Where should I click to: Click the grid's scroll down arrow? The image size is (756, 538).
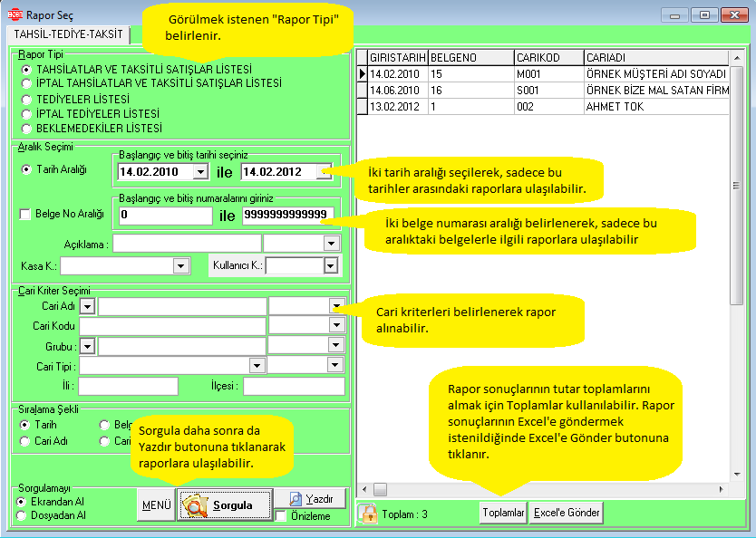(736, 475)
